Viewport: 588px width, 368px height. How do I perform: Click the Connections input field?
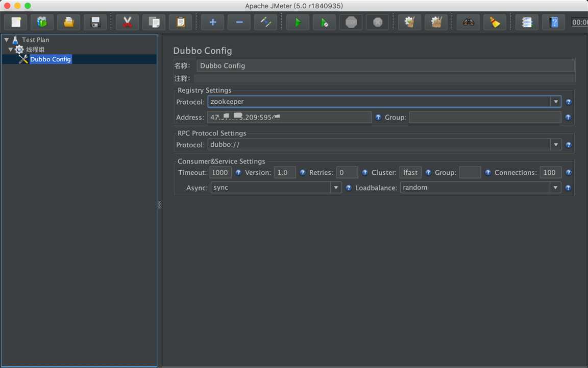pyautogui.click(x=551, y=172)
